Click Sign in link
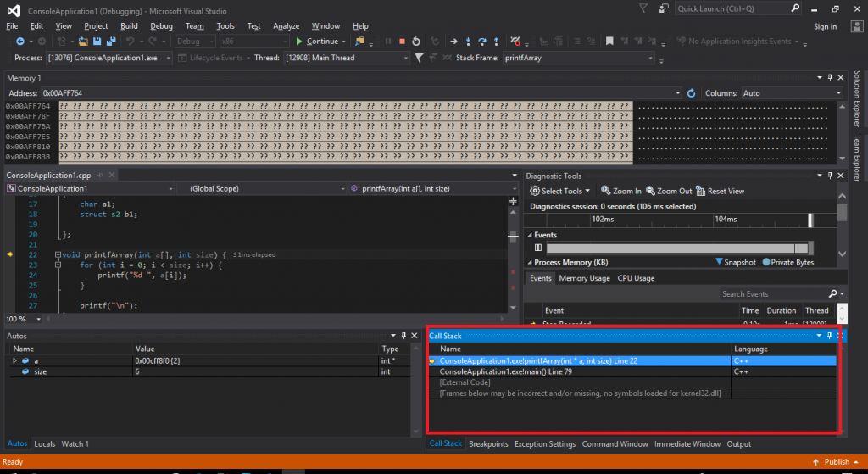 click(x=824, y=26)
